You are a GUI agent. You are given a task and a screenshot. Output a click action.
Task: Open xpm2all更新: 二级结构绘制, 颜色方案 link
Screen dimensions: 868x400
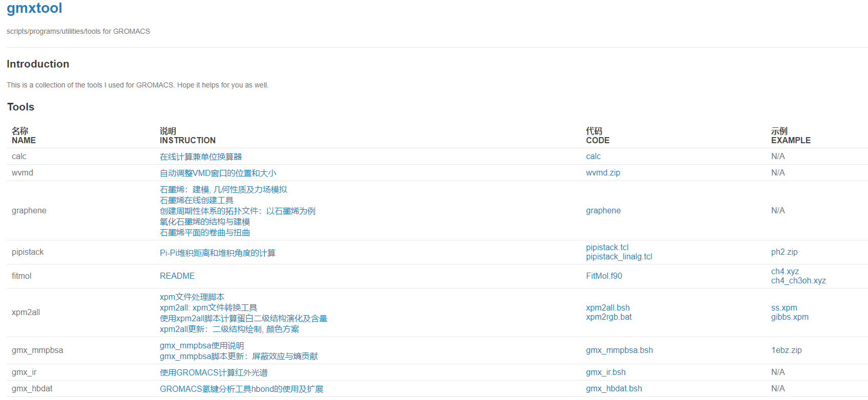[229, 329]
